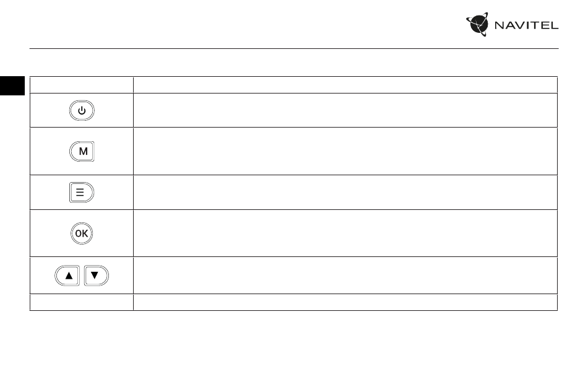Image resolution: width=588 pixels, height=392 pixels.
Task: Click the empty bottom-right table cell
Action: tap(345, 302)
